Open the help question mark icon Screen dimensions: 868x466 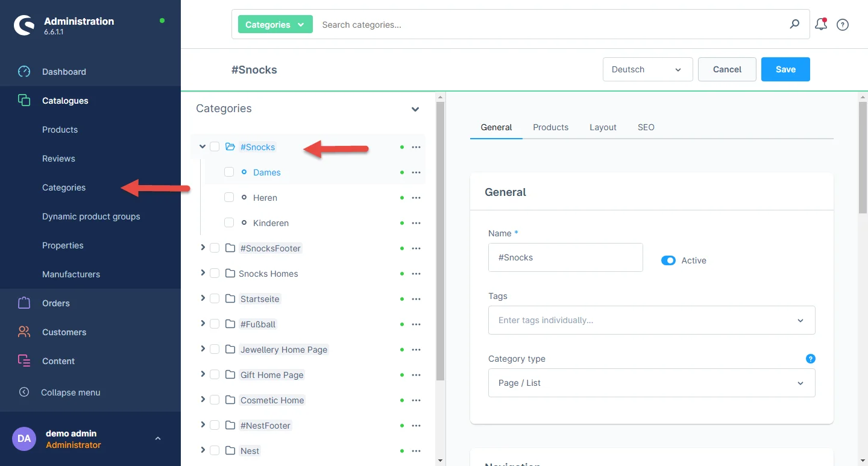pyautogui.click(x=843, y=25)
